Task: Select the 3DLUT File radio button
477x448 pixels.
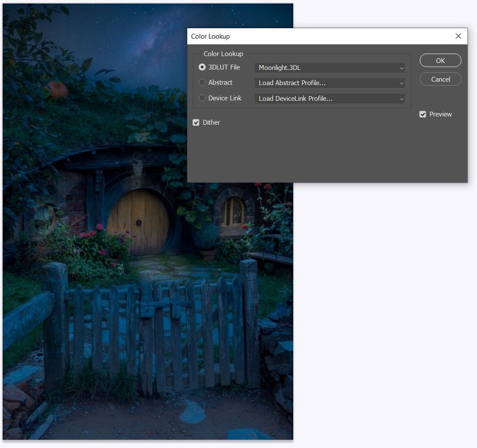Action: (x=202, y=67)
